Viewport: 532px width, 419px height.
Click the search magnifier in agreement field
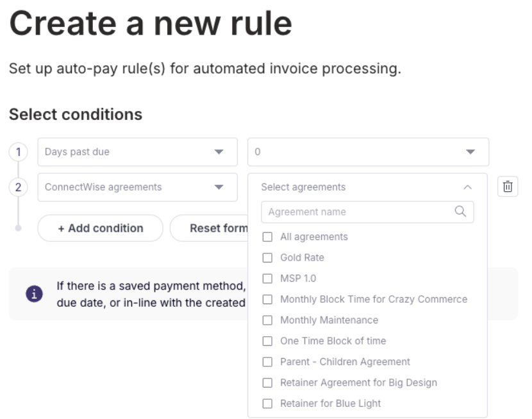(x=460, y=212)
